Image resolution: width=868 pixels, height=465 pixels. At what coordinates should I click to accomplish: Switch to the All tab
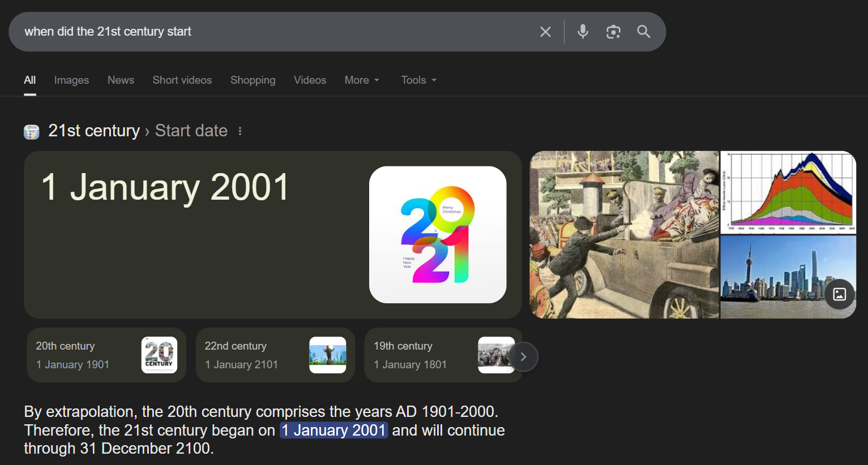pos(30,80)
